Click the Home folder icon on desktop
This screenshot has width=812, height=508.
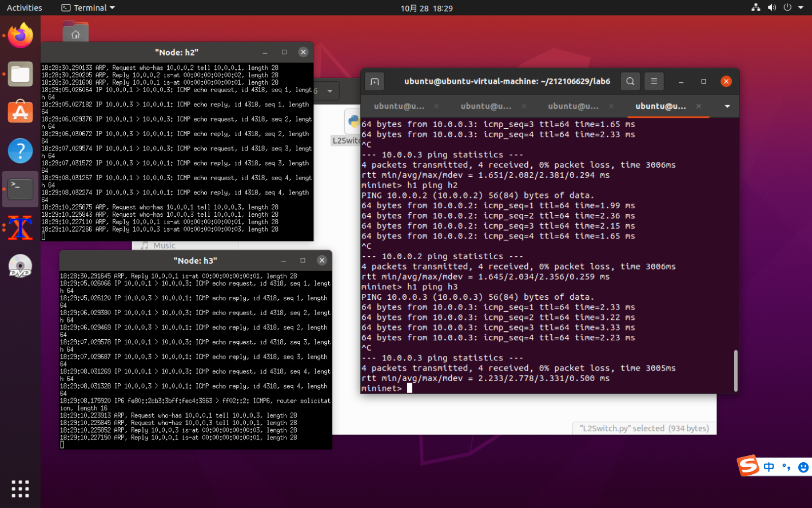pos(75,32)
